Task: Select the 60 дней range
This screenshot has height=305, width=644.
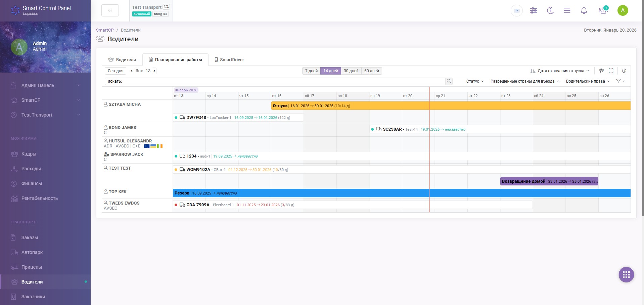Action: [x=372, y=71]
